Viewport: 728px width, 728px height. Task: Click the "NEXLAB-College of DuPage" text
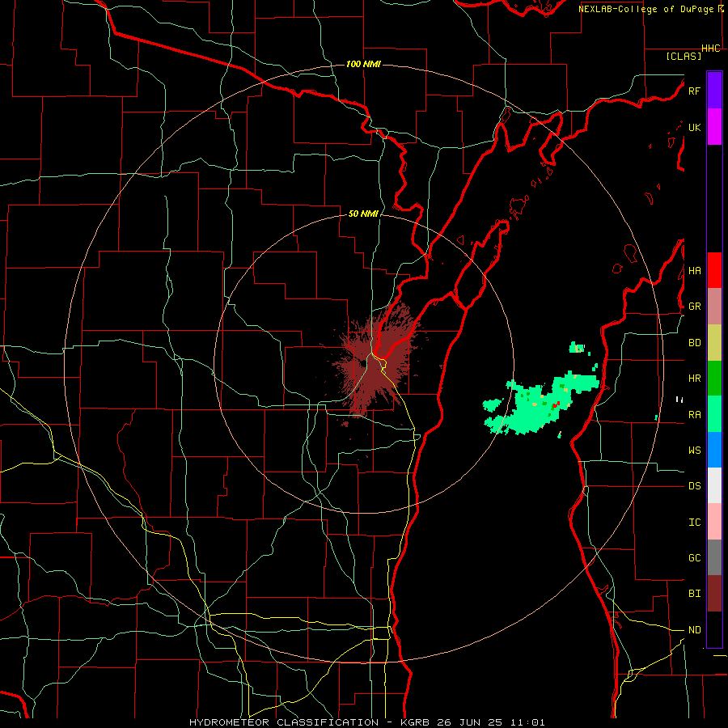pyautogui.click(x=646, y=9)
